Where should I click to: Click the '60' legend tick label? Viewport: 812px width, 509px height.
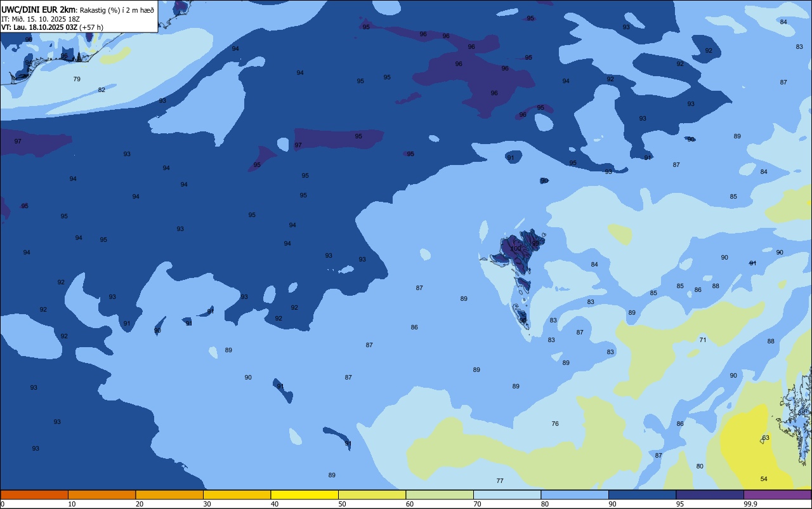tap(410, 504)
